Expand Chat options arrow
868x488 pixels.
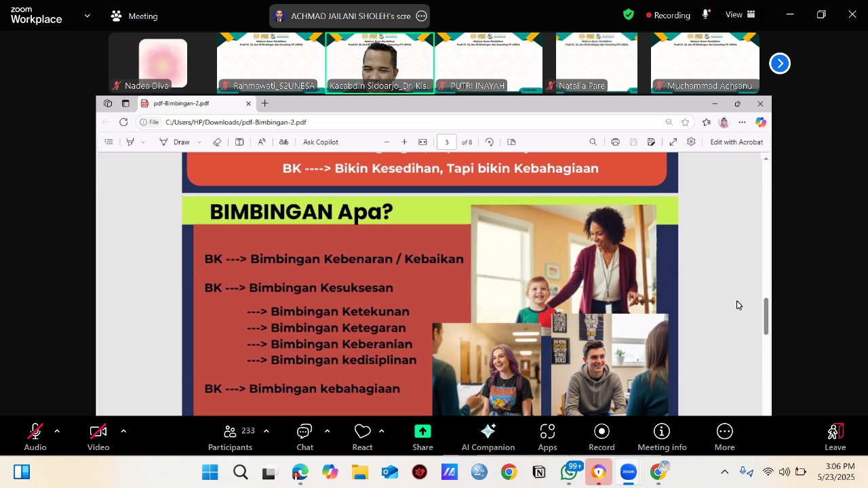pos(327,431)
